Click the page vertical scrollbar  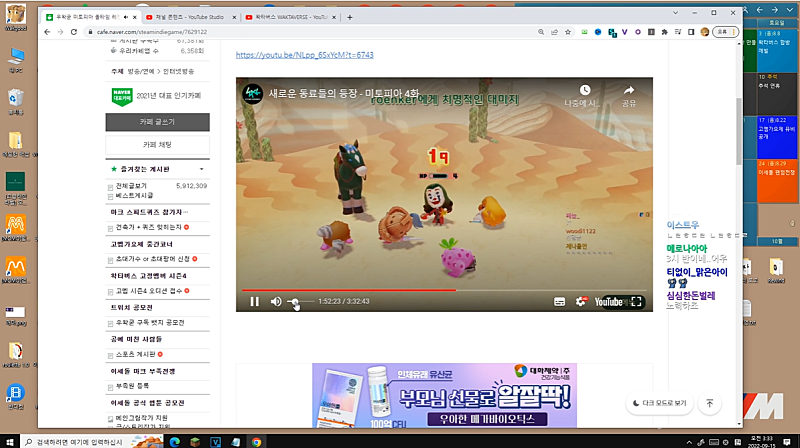(x=739, y=132)
